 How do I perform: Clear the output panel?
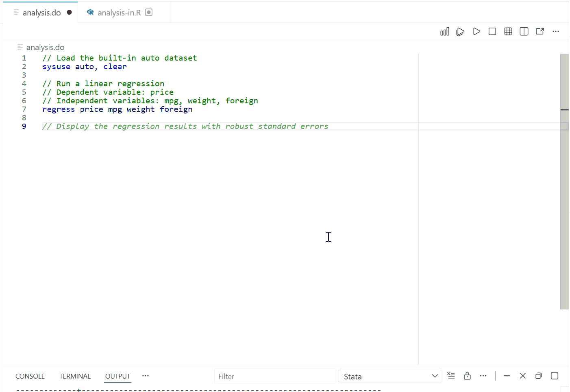point(451,376)
